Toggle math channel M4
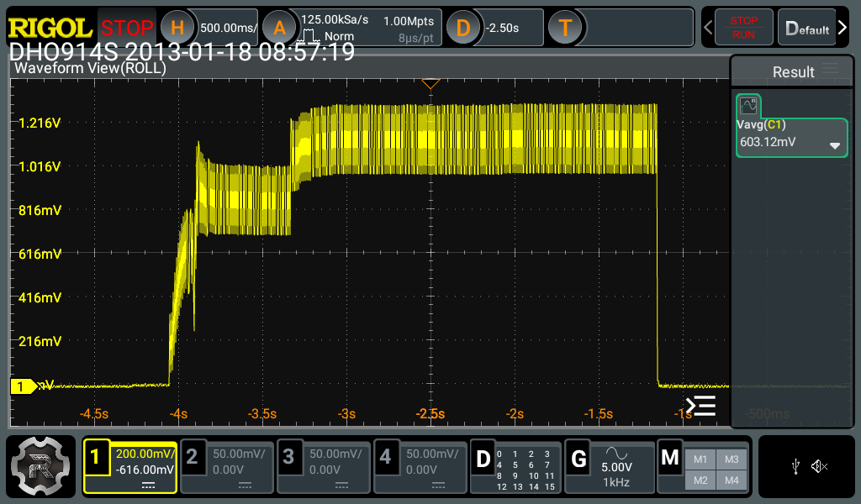Viewport: 861px width, 504px height. (732, 480)
